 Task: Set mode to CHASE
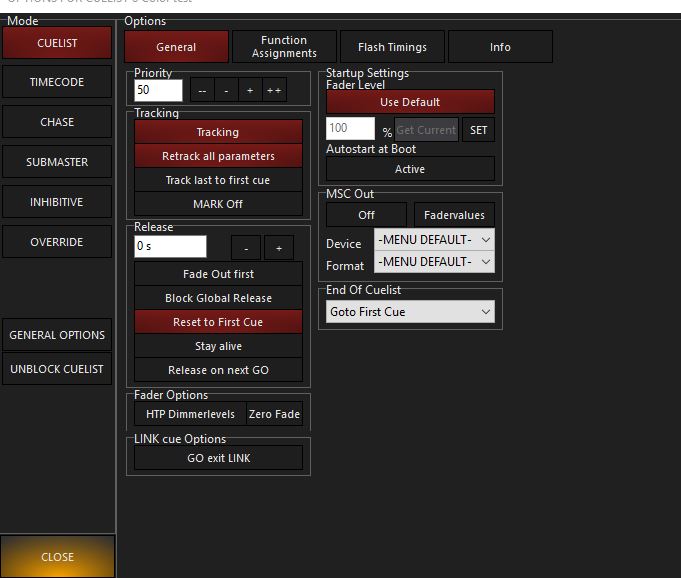[57, 122]
